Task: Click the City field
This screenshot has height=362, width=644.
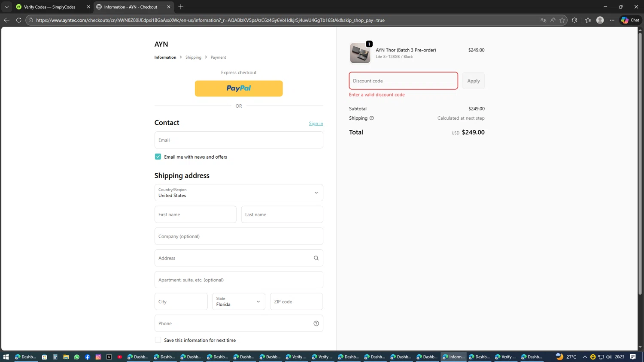Action: (181, 302)
